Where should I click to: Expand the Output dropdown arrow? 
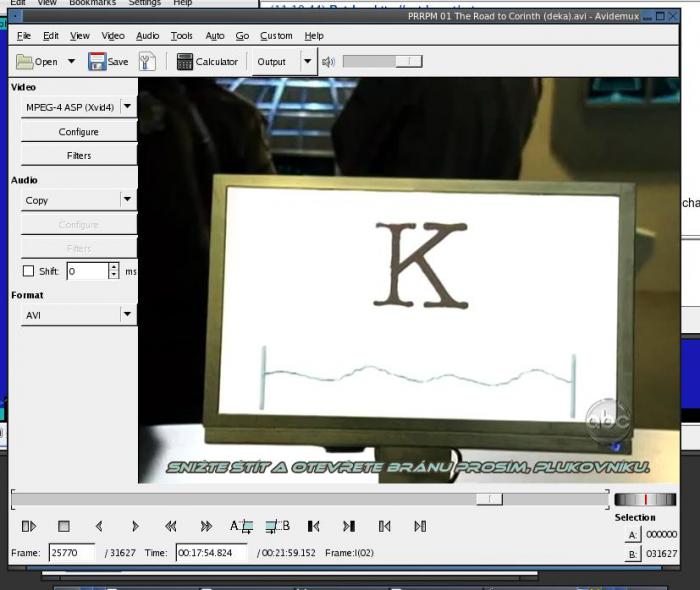click(x=308, y=61)
